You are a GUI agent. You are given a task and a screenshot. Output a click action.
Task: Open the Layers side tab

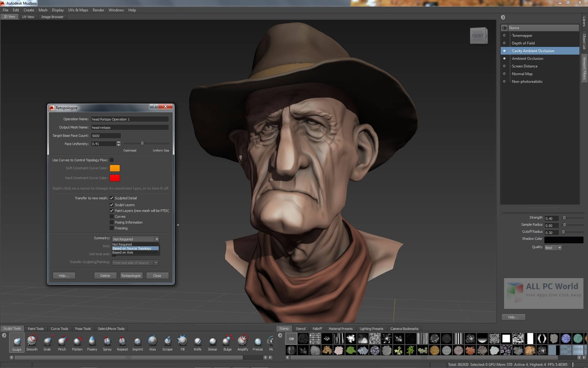tap(584, 21)
